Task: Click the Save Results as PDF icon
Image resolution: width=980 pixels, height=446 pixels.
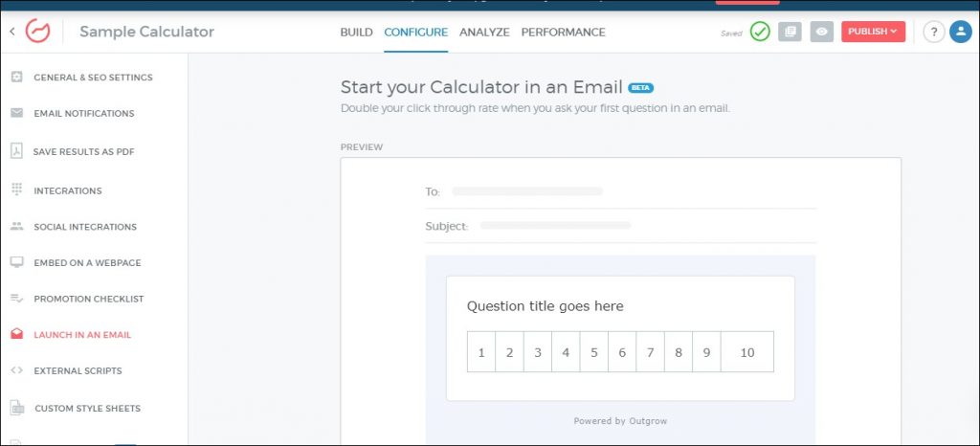Action: coord(16,151)
